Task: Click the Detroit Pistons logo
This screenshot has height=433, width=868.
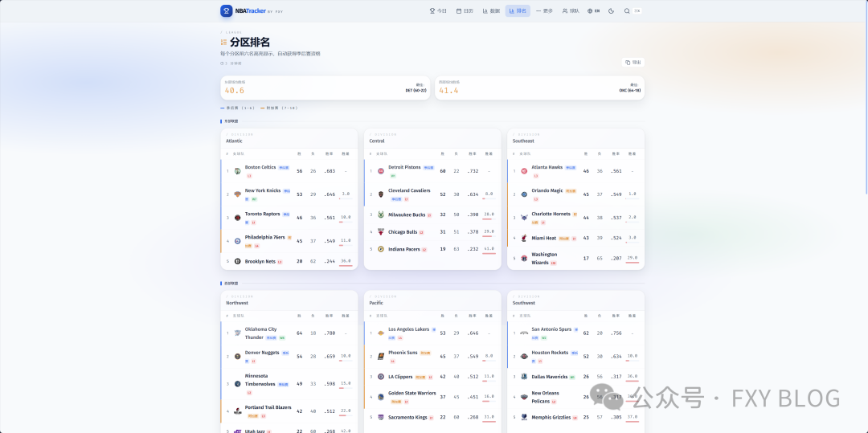Action: coord(381,171)
